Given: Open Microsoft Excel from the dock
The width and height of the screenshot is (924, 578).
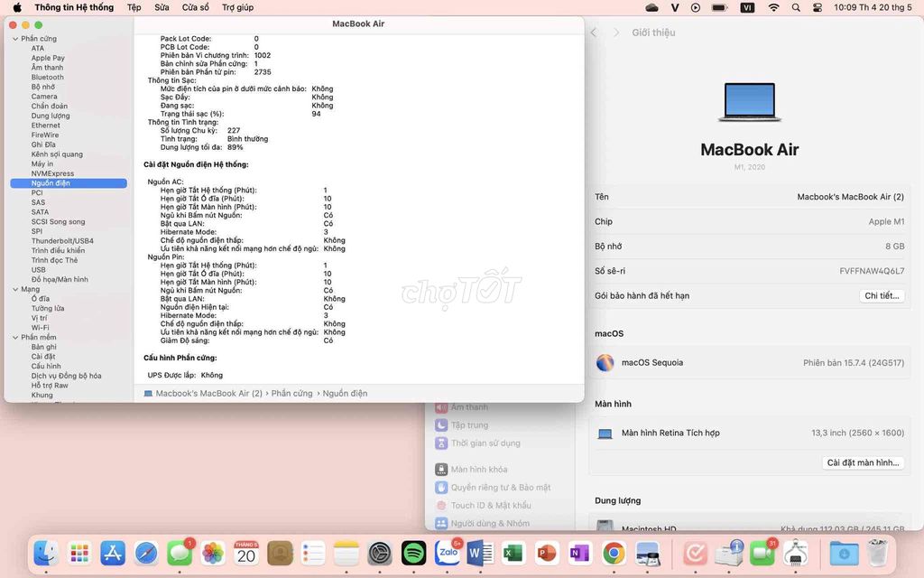Looking at the screenshot, I should tap(513, 554).
